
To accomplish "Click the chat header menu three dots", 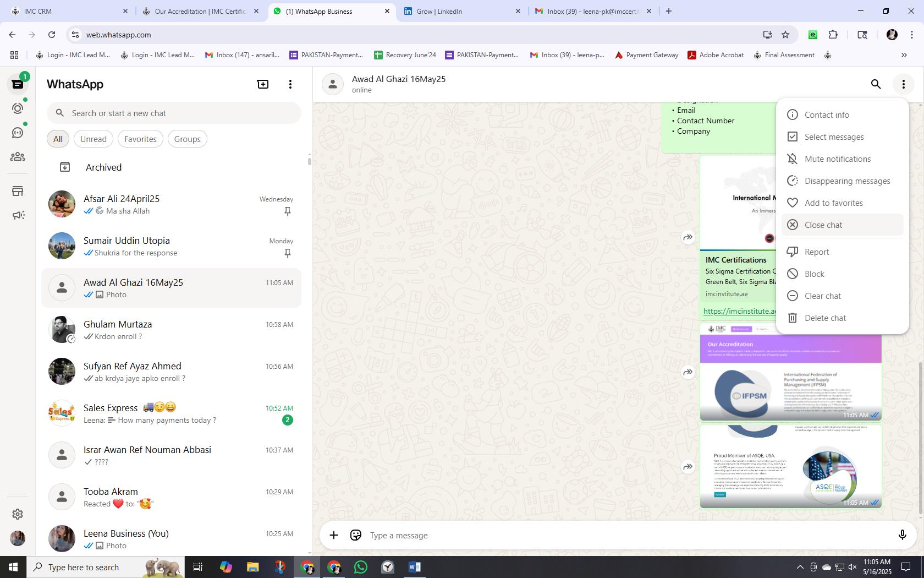I will (x=903, y=84).
